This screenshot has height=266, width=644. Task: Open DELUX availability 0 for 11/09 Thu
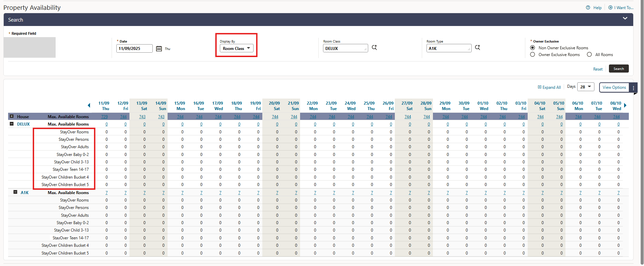pos(107,124)
